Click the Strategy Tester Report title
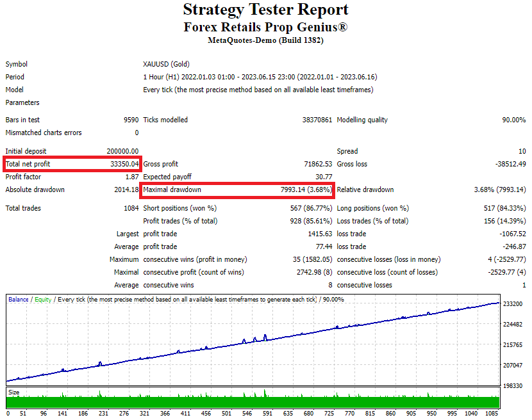This screenshot has width=532, height=420. tap(265, 10)
